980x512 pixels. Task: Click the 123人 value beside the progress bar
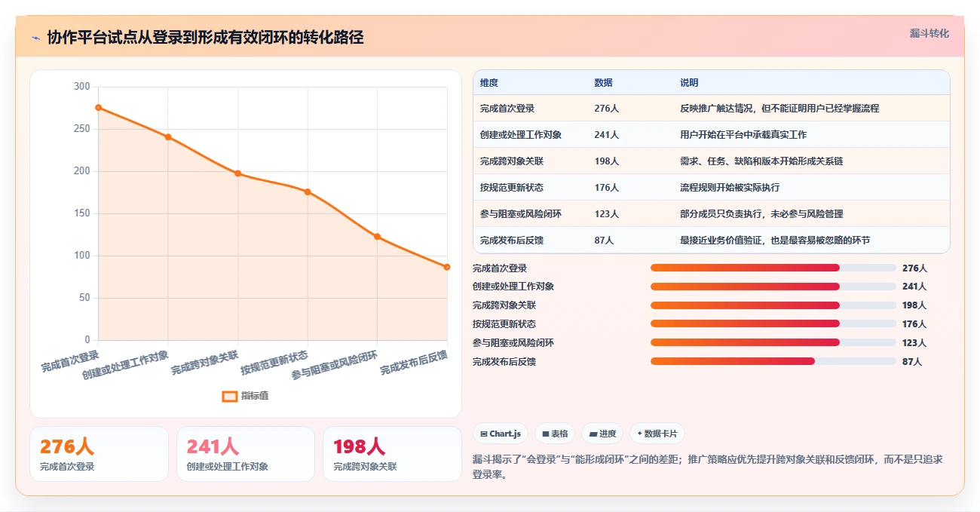914,343
